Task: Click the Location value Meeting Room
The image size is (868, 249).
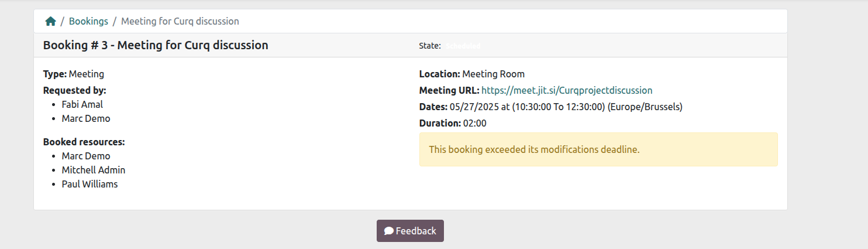Action: pyautogui.click(x=493, y=74)
